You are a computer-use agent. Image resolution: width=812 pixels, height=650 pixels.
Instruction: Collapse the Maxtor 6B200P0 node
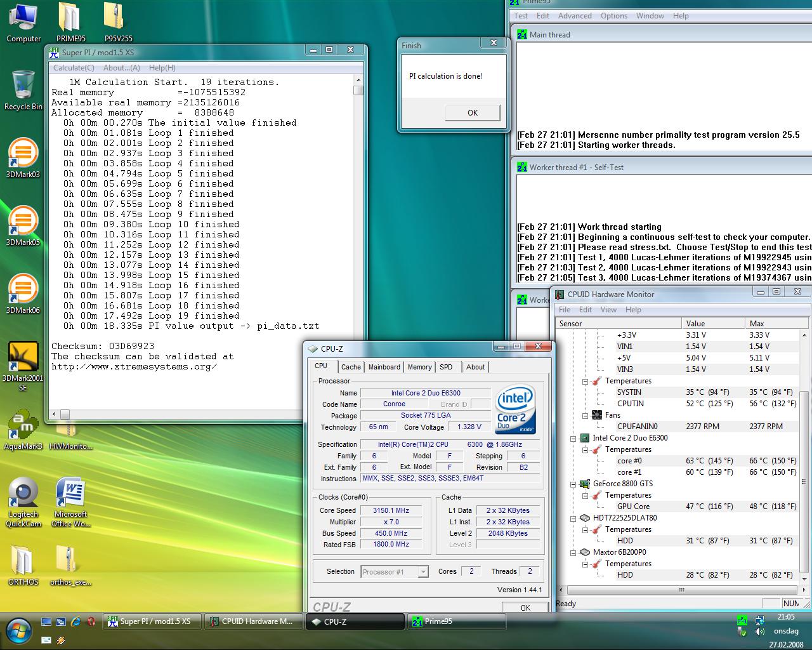tap(573, 552)
